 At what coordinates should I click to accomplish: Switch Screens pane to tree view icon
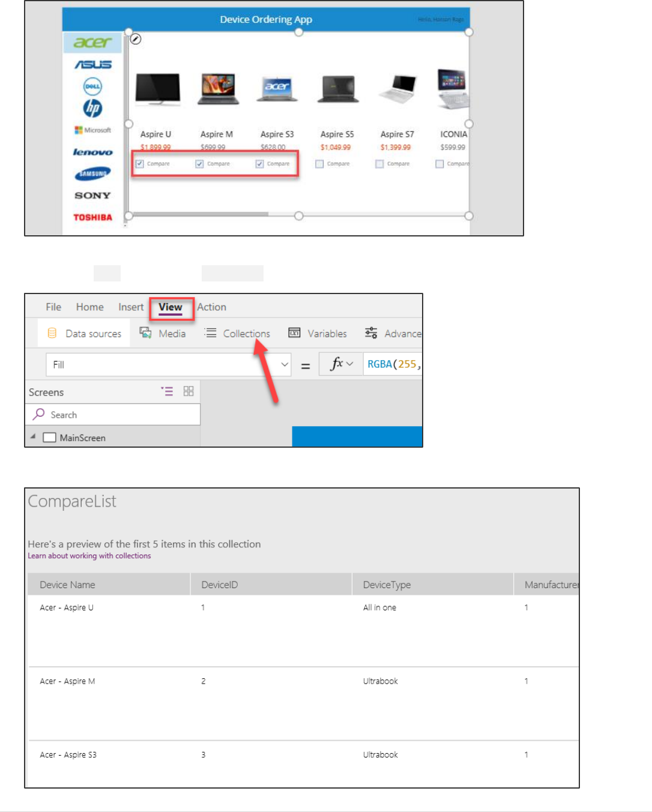167,391
